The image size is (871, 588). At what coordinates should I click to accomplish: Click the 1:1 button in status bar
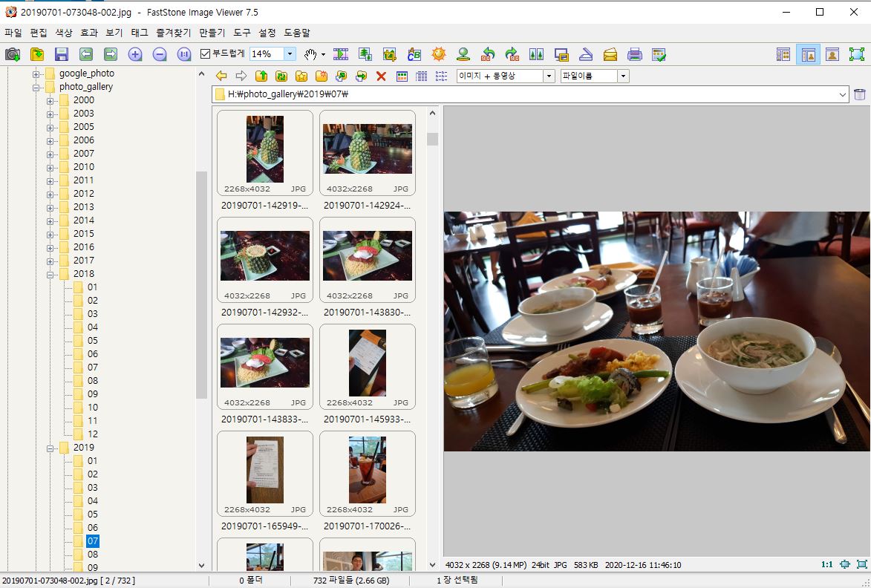tap(826, 565)
